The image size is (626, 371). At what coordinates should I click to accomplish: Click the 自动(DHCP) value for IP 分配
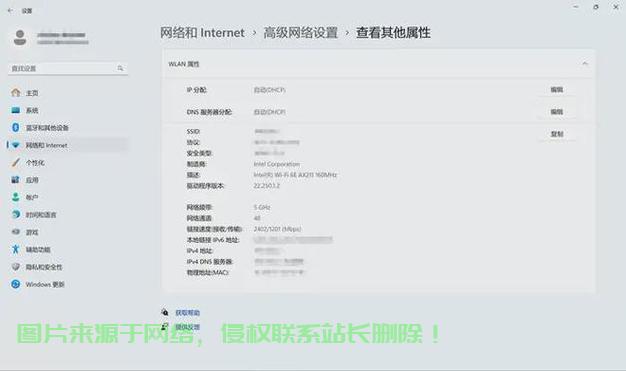(269, 90)
